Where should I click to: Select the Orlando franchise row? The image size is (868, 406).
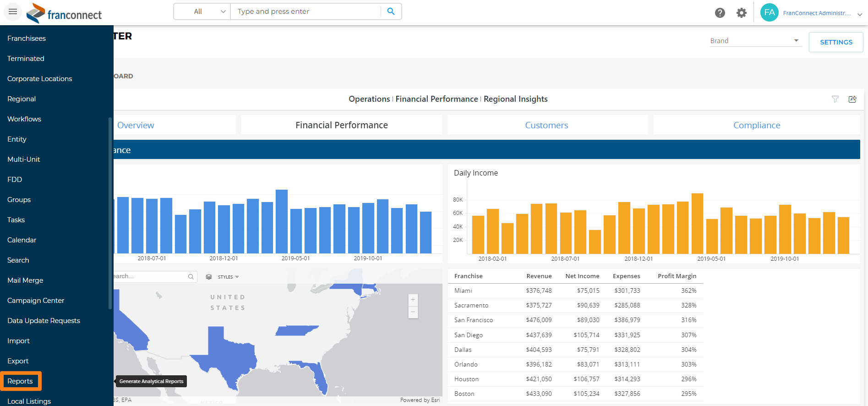click(x=575, y=365)
